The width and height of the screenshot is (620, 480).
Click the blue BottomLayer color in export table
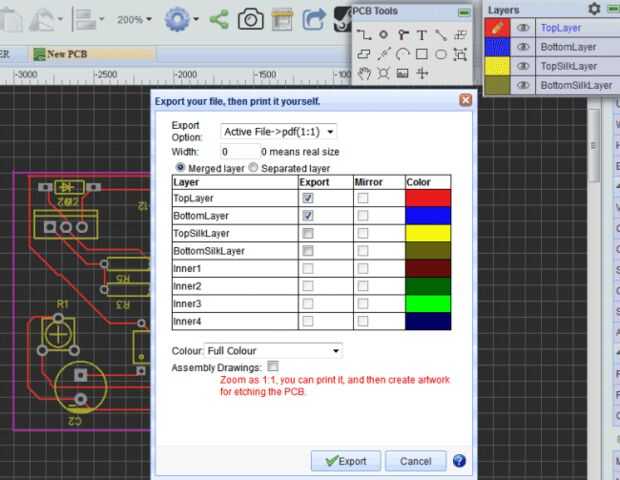[x=428, y=215]
